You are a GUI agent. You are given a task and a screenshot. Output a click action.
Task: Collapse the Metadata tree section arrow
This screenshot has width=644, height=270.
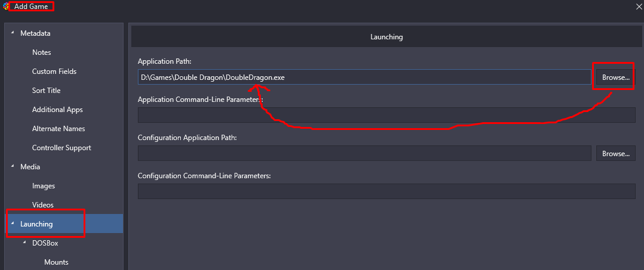tap(12, 33)
